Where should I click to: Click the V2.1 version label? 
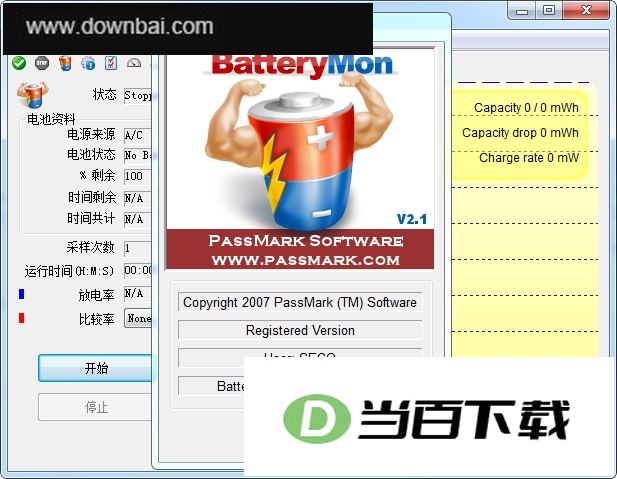pos(412,219)
